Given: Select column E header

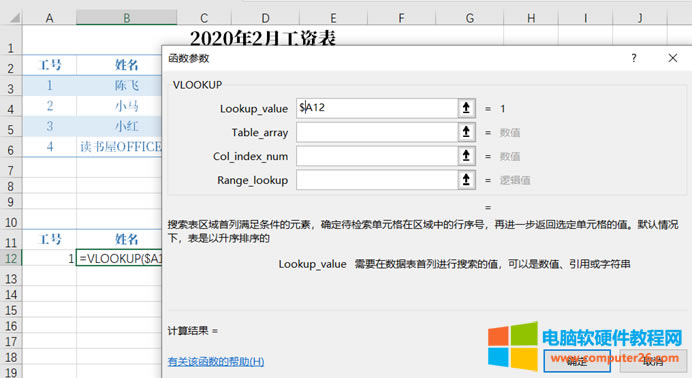Looking at the screenshot, I should click(333, 18).
